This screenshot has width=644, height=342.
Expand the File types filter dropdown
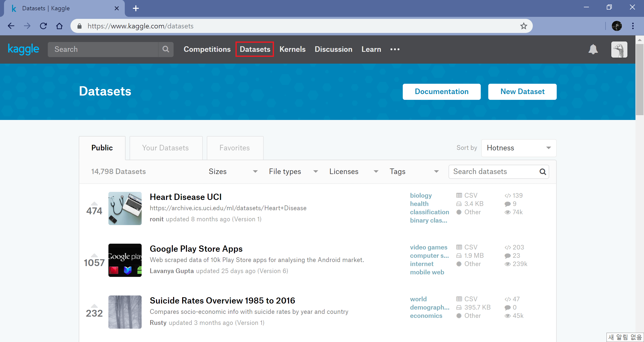point(293,172)
